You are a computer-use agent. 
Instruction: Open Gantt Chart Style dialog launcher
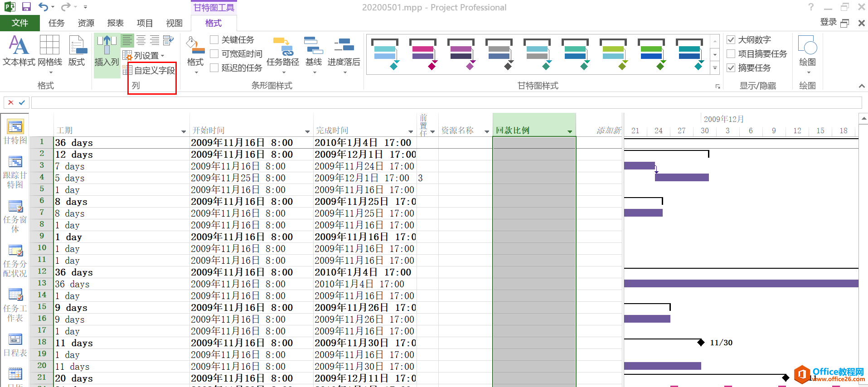click(x=718, y=86)
